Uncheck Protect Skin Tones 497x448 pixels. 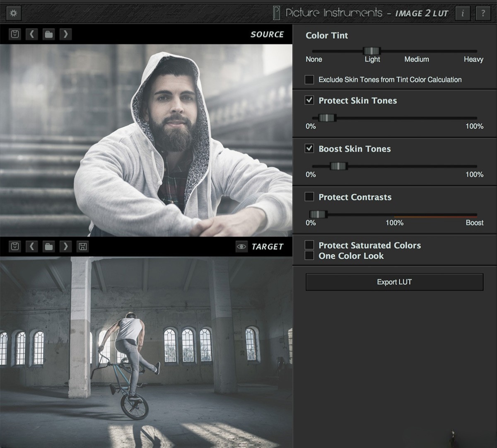309,101
